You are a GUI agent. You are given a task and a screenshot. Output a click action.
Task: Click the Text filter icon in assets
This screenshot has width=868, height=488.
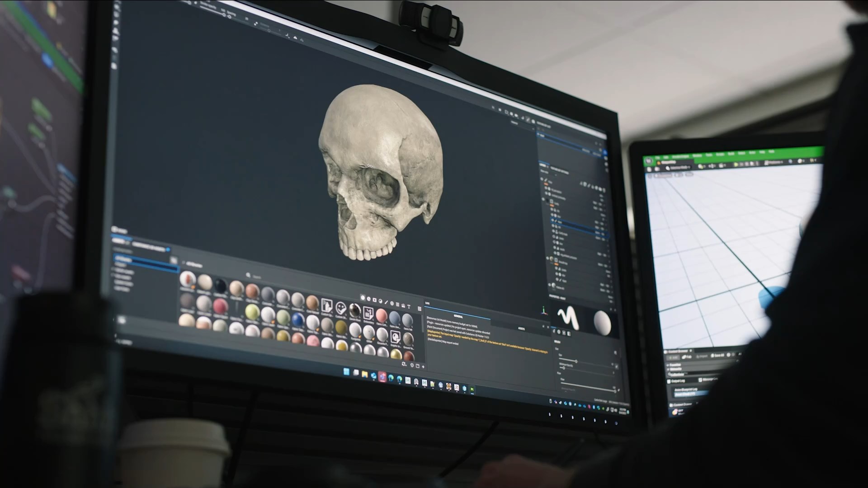[x=409, y=307]
